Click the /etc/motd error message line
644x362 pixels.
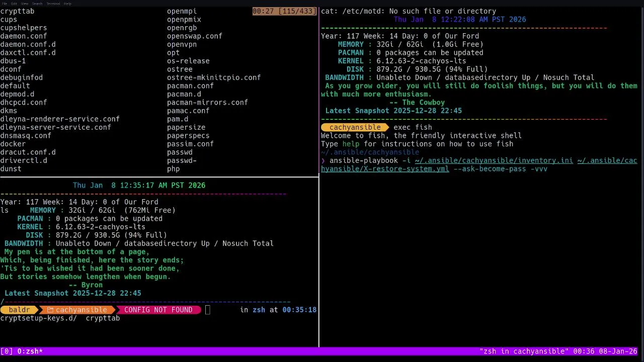pos(409,11)
